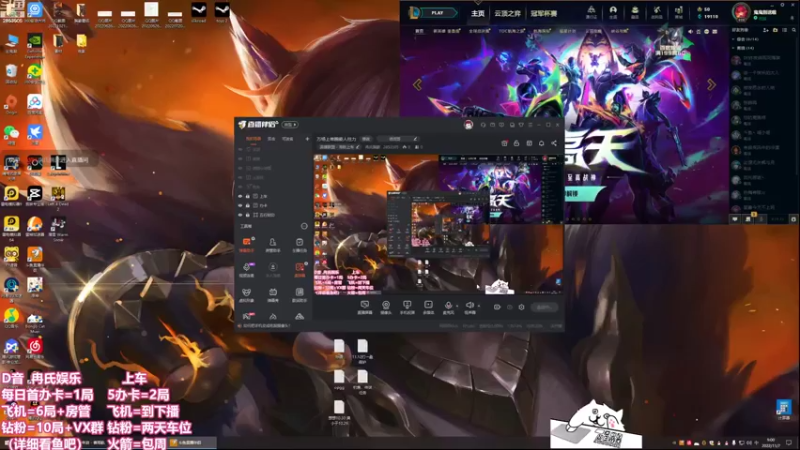Toggle eye of the second dimmed source row
The image size is (800, 450).
(240, 159)
